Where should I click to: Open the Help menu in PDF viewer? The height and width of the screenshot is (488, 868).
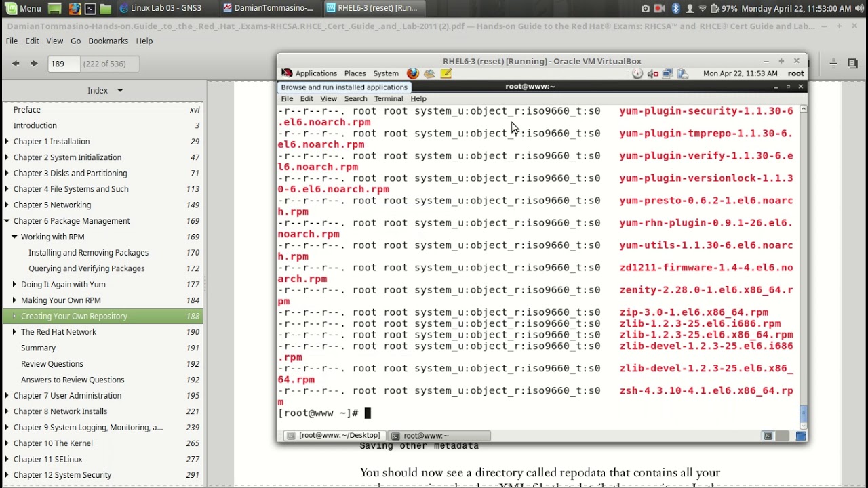click(144, 41)
